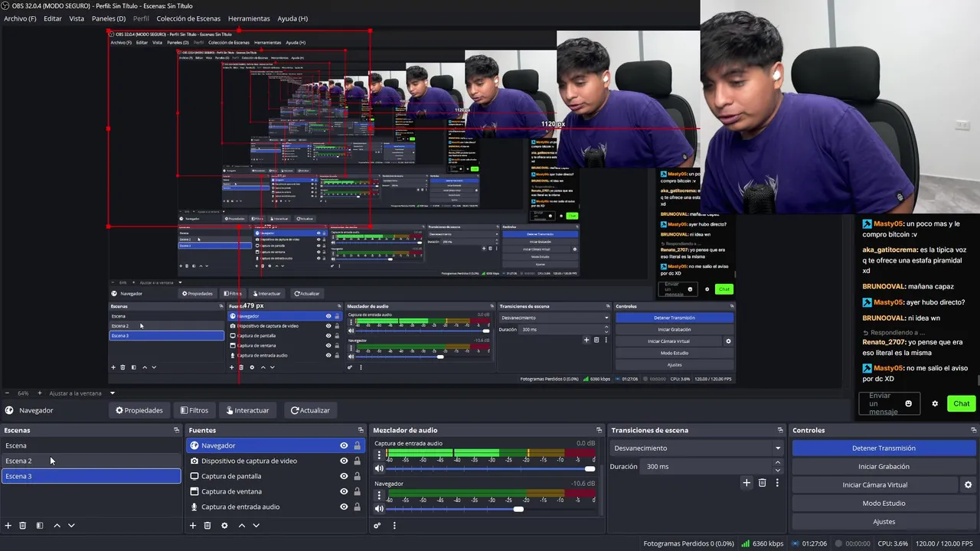Screen dimensions: 980x551
Task: Mute Captura de entrada audio speaker icon
Action: [x=379, y=468]
